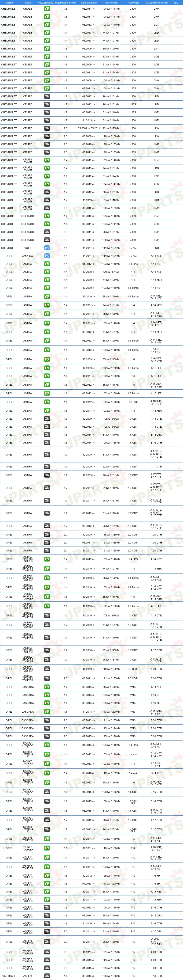Click the hybrid fuel icon in Chevrolet Volt row
This screenshot has height=980, width=183.
47,248
